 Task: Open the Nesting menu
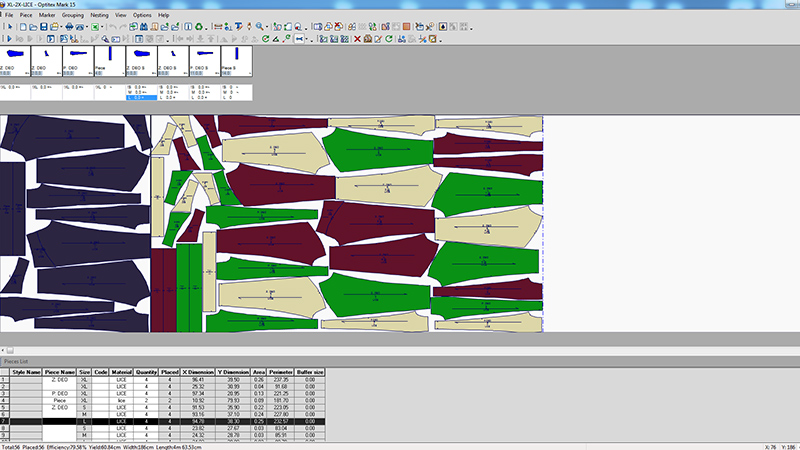click(97, 16)
